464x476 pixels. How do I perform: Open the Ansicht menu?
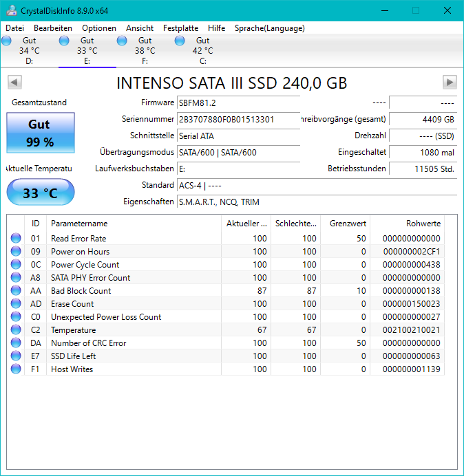(x=140, y=28)
